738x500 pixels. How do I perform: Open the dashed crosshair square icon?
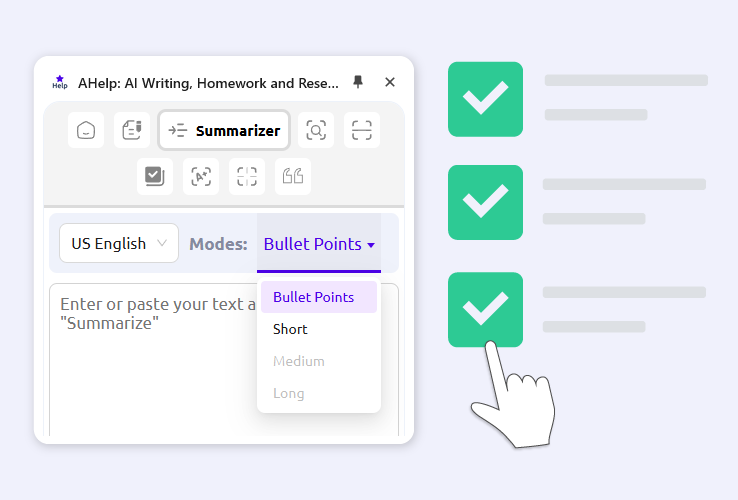247,176
